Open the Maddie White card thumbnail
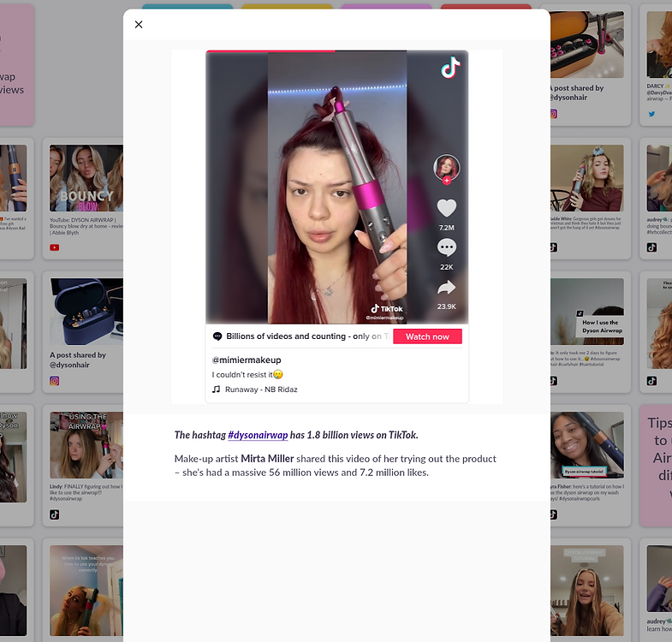Image resolution: width=672 pixels, height=642 pixels. pyautogui.click(x=587, y=178)
